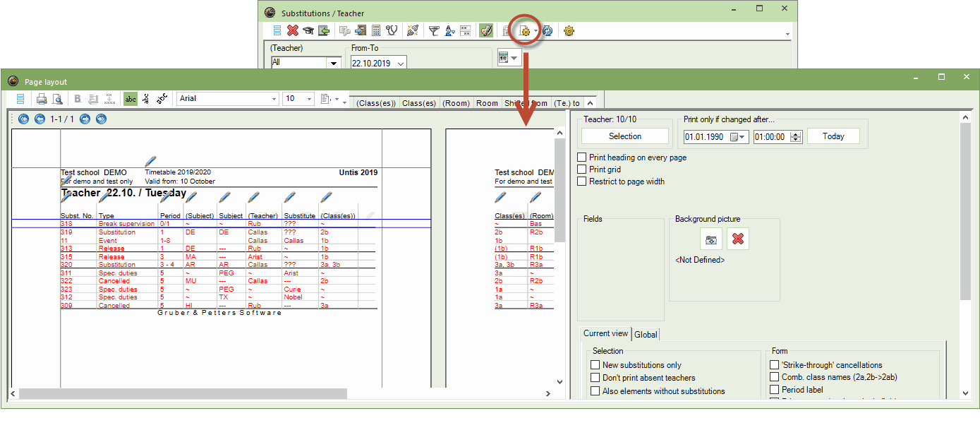Enable Print heading on every page
This screenshot has height=423, width=980.
582,157
